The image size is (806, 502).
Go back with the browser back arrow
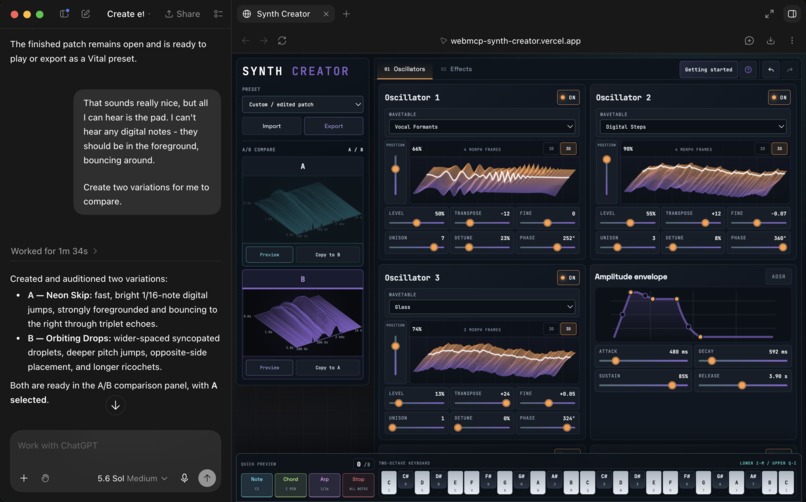click(x=245, y=41)
